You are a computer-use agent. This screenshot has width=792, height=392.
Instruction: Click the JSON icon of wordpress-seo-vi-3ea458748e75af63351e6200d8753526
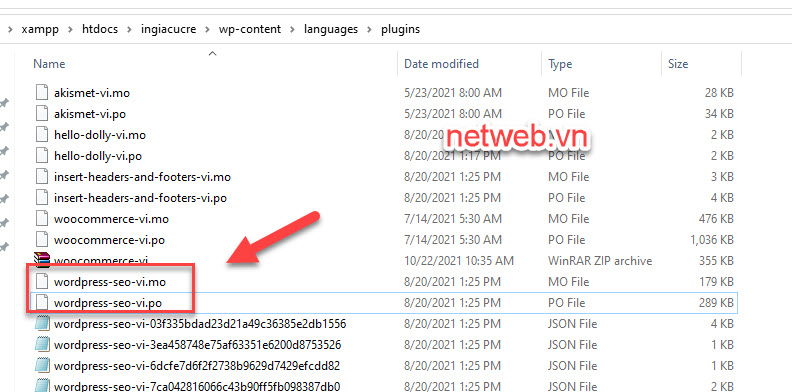(42, 345)
